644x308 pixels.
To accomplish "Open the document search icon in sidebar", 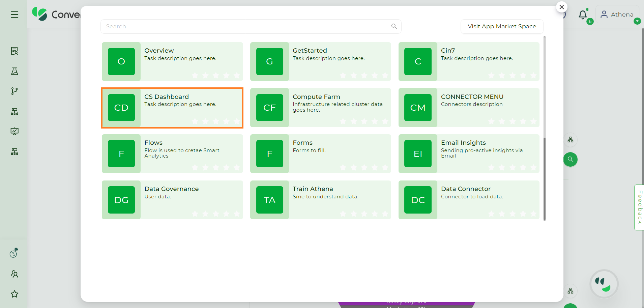I will [x=14, y=51].
